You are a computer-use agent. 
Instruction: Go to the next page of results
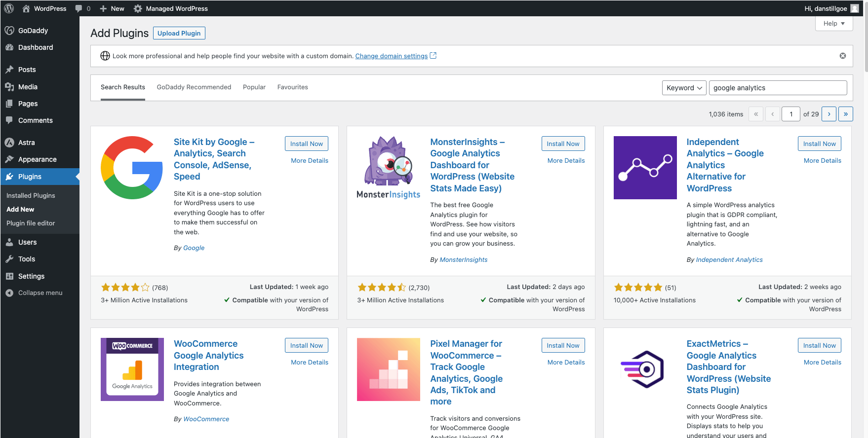click(x=829, y=114)
